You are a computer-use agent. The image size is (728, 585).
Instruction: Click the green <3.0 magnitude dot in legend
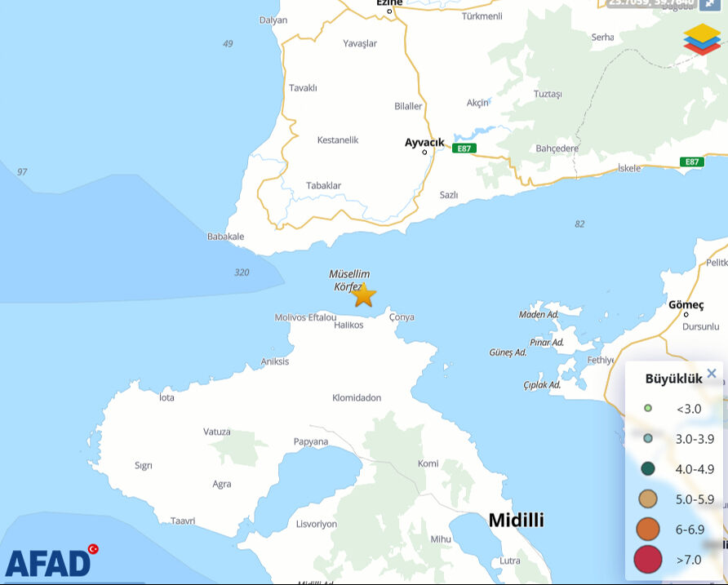649,409
